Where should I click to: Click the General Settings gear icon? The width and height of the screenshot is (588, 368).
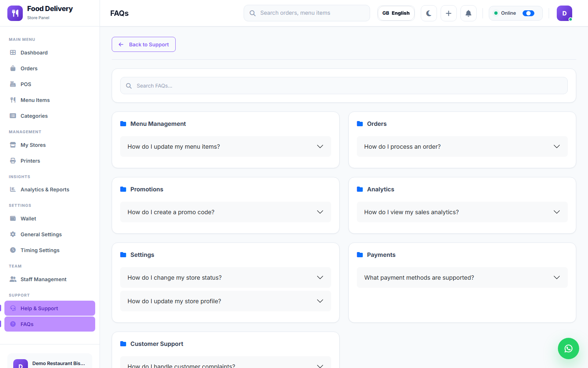tap(13, 234)
